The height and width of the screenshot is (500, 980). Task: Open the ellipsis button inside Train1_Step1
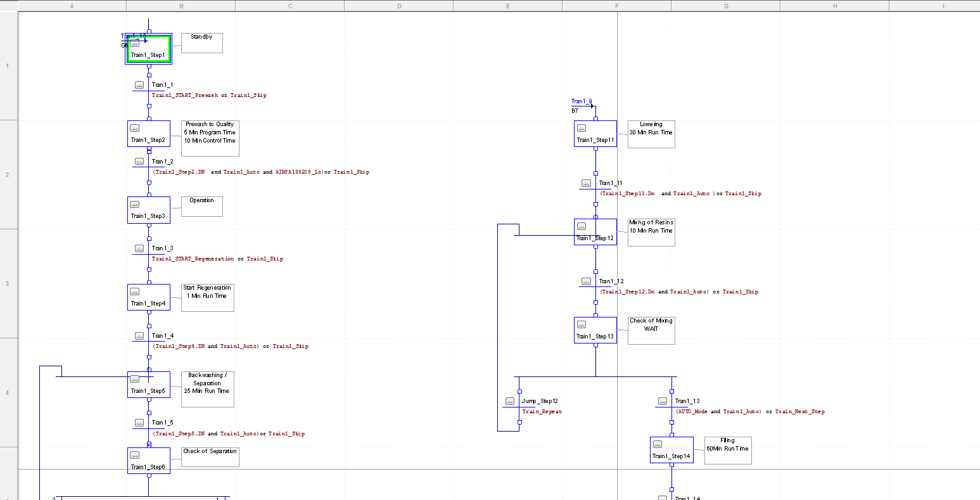pos(134,43)
